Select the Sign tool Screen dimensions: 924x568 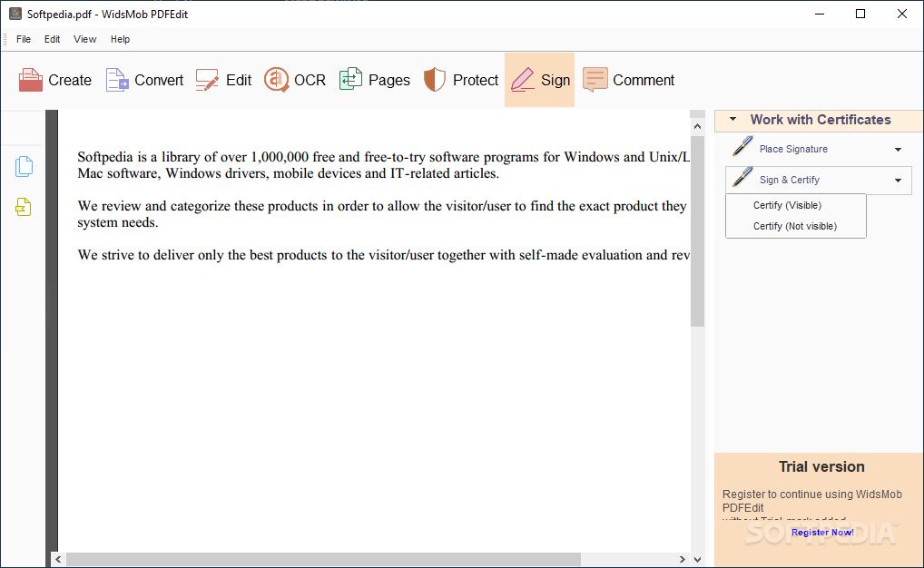coord(540,80)
